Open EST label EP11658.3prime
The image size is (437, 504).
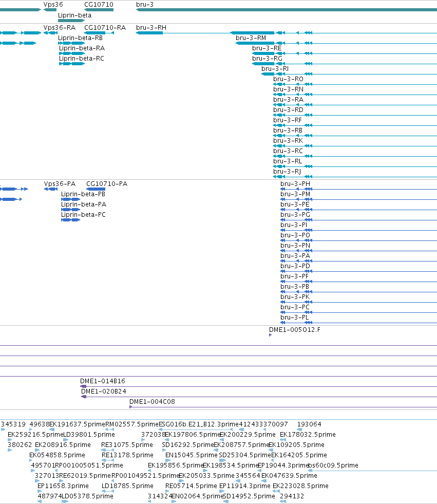pos(63,486)
